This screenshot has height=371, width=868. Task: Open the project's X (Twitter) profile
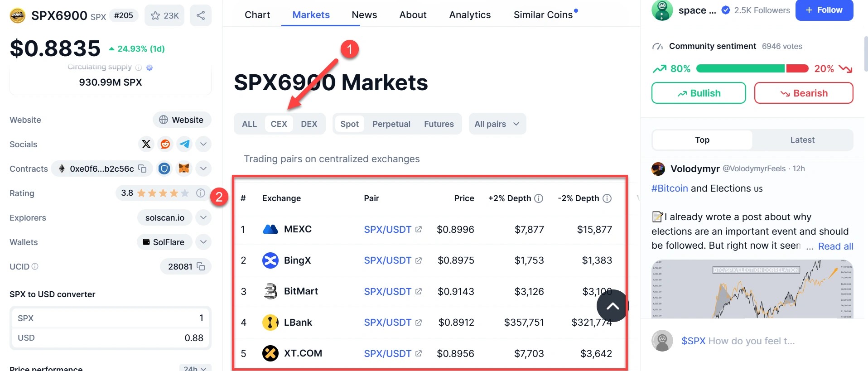146,144
